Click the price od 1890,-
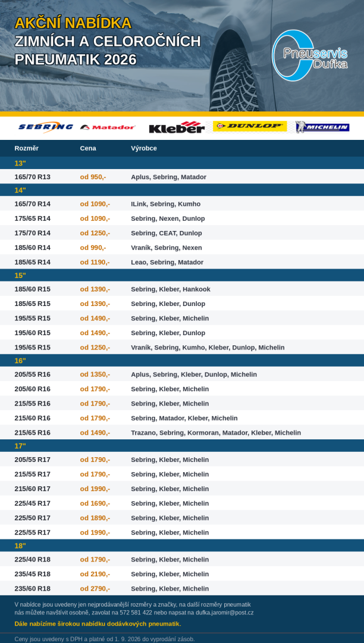The height and width of the screenshot is (643, 364). (x=95, y=519)
